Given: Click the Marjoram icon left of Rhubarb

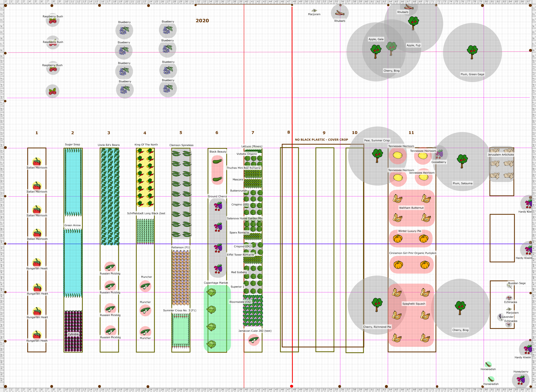Looking at the screenshot, I should coord(314,10).
